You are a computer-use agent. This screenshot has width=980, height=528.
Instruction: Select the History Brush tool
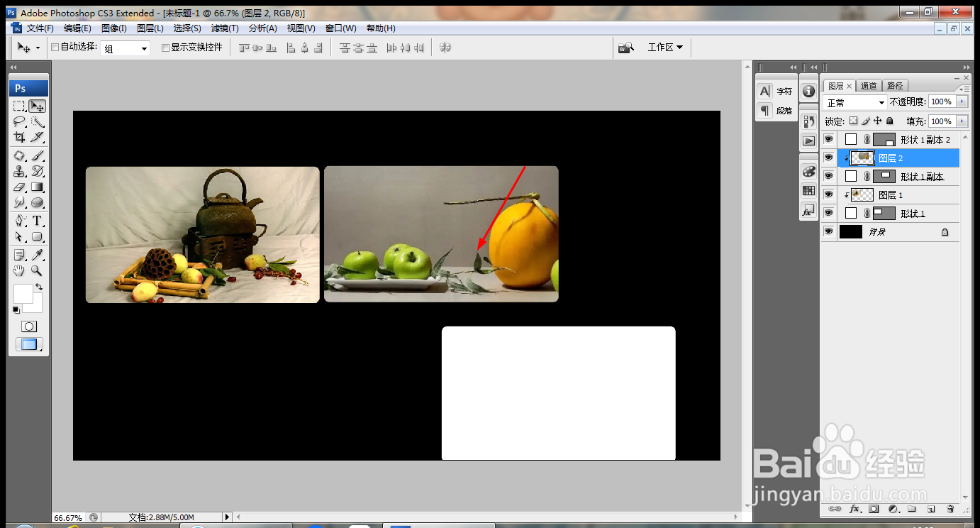click(x=38, y=171)
